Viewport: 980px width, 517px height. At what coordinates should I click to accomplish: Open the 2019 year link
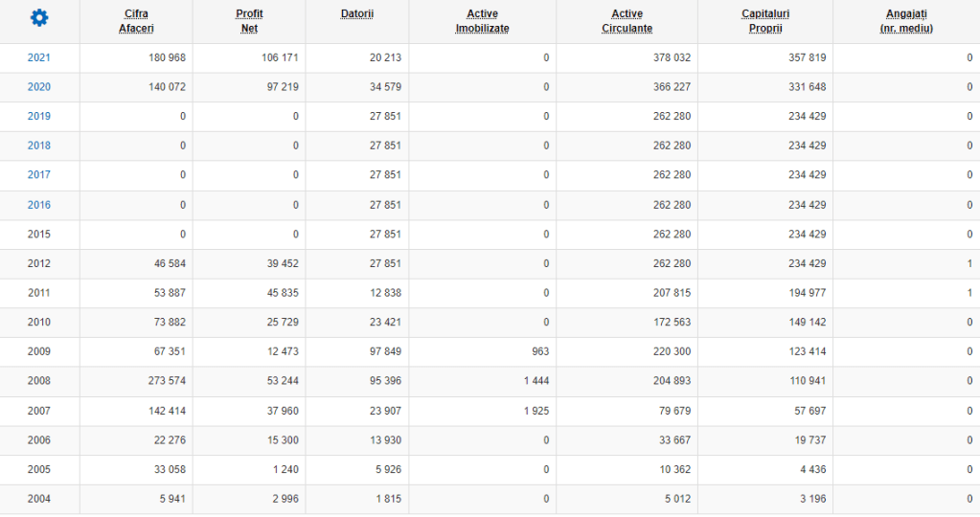pos(39,117)
